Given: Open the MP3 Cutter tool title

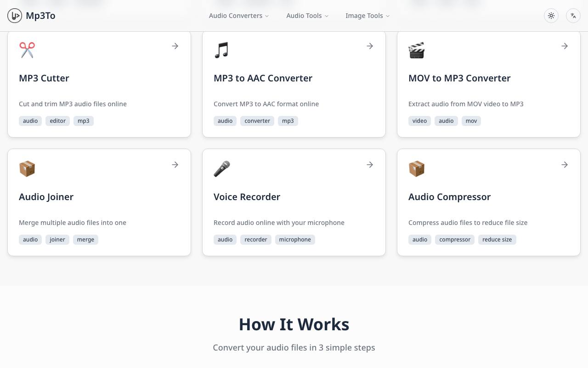Looking at the screenshot, I should (44, 78).
